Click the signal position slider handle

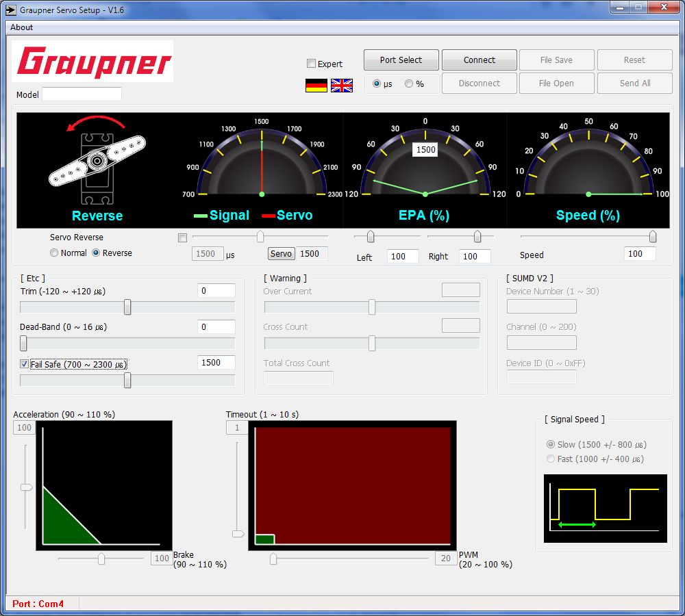260,237
